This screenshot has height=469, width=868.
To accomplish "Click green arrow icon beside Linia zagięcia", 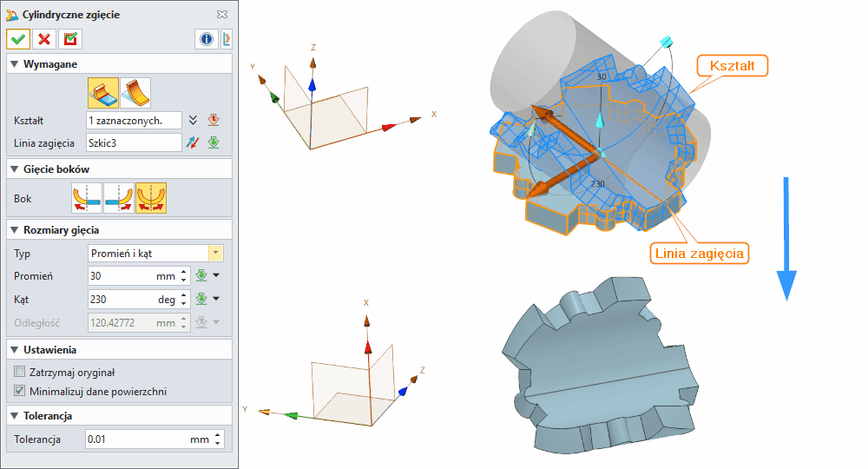I will tap(214, 142).
